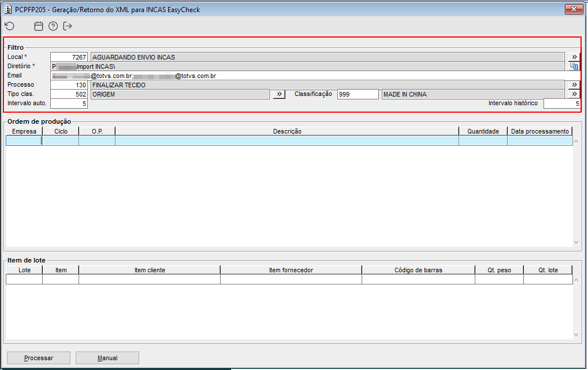Click the Item cliente column header
This screenshot has height=370, width=588.
tap(150, 270)
